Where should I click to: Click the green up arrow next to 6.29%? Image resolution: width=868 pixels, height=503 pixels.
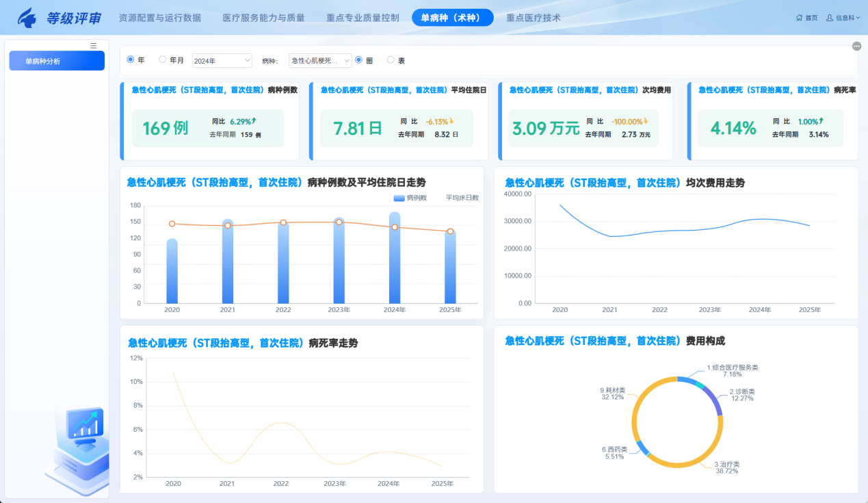click(x=254, y=121)
